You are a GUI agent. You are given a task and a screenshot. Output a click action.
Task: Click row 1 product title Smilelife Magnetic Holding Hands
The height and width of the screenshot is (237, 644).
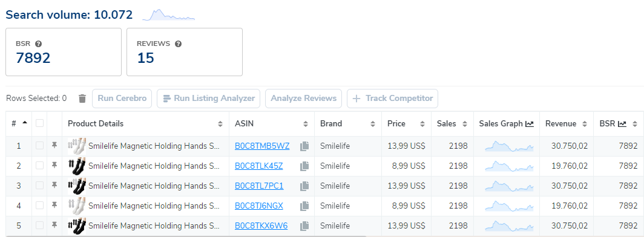point(154,146)
